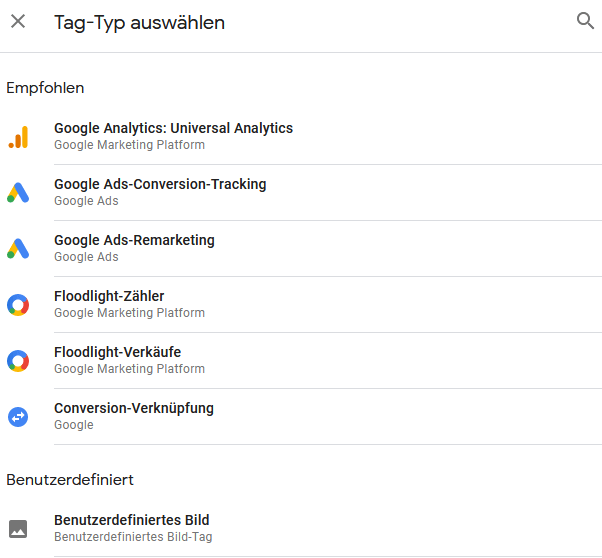Close the tag type selection panel
Image resolution: width=602 pixels, height=558 pixels.
click(x=18, y=21)
